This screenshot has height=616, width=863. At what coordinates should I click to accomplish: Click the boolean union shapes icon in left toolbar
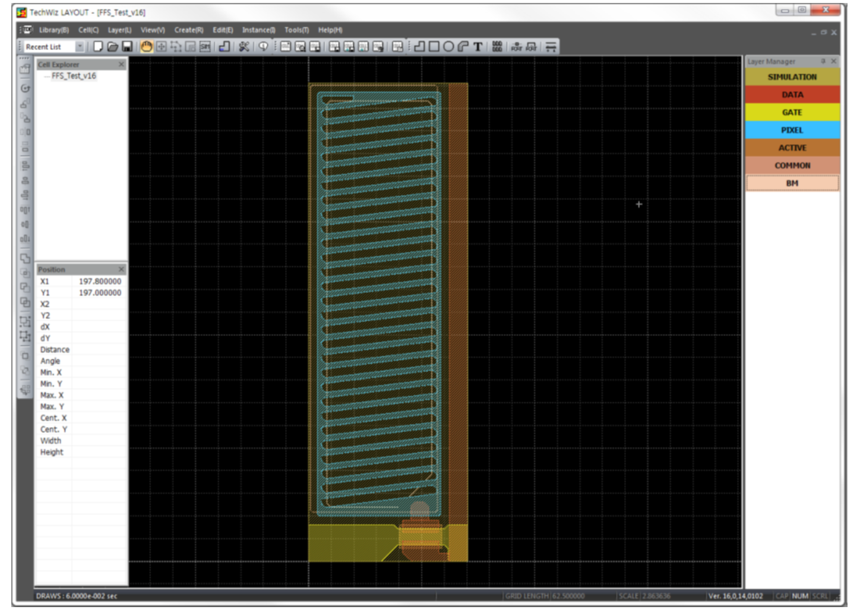pyautogui.click(x=25, y=258)
